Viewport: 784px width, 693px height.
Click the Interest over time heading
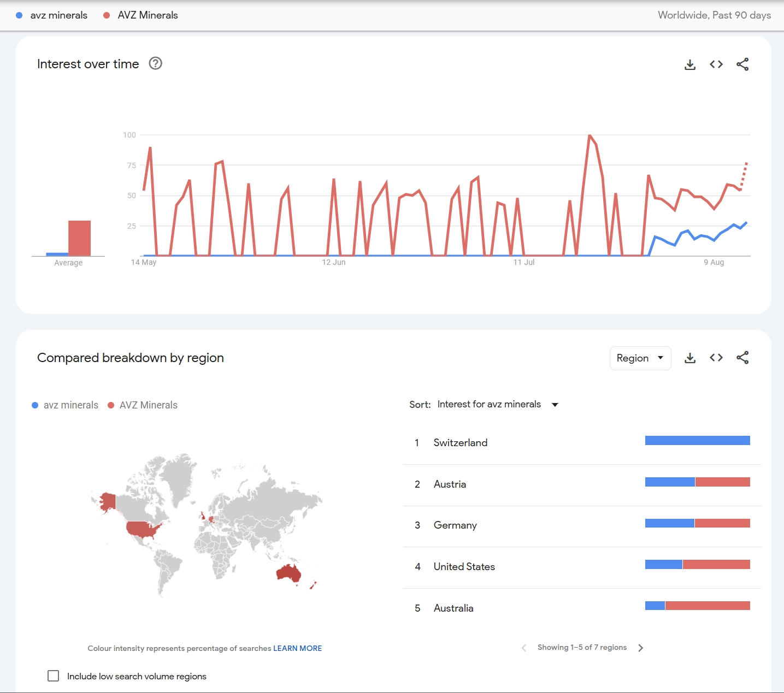click(x=88, y=64)
